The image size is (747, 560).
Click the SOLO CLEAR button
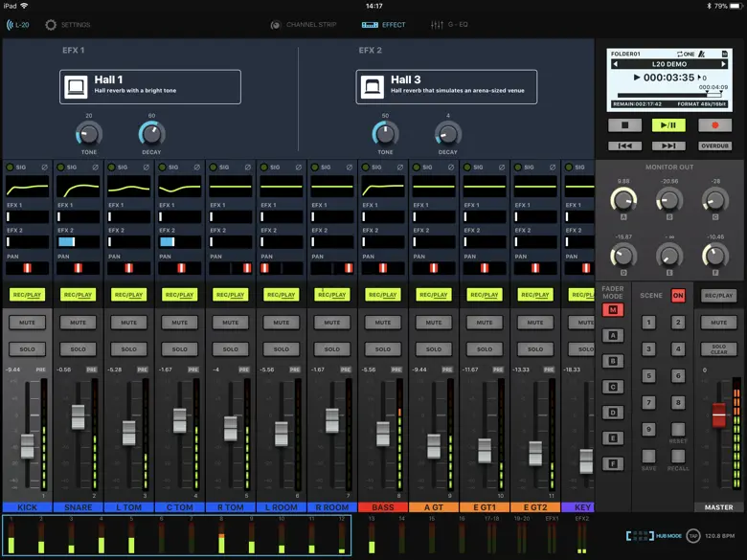point(718,349)
